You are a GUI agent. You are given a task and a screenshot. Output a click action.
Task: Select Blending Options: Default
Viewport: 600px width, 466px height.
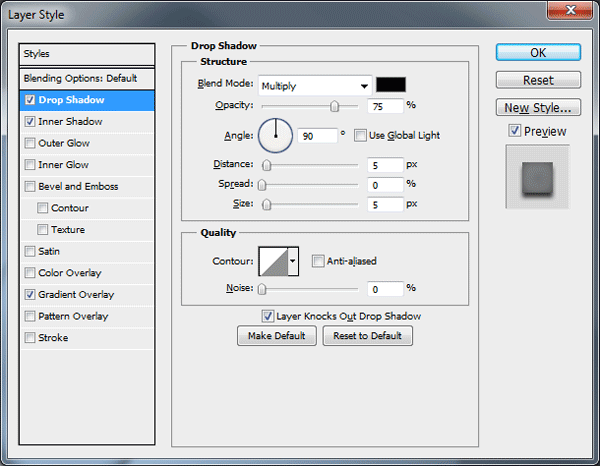coord(87,78)
